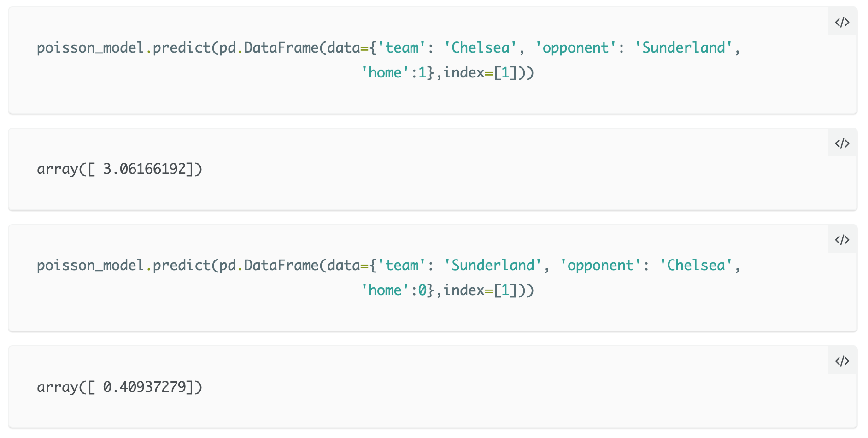Click the 3.06166192 value in the output
This screenshot has width=868, height=438.
coord(144,169)
